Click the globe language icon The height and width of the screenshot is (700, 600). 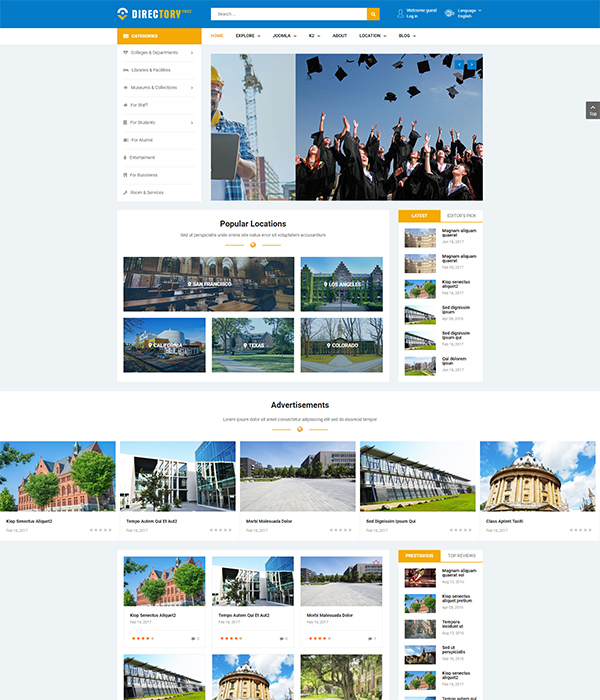[449, 13]
